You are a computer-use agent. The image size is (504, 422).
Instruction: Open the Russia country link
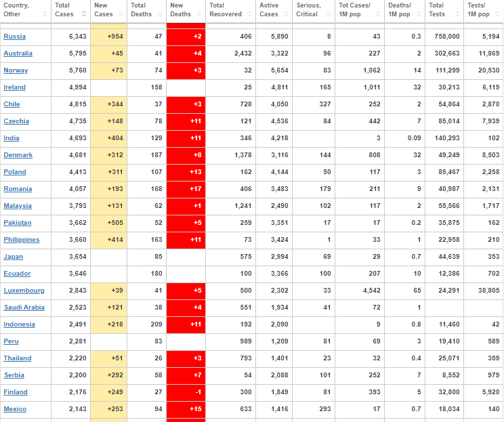tap(14, 37)
